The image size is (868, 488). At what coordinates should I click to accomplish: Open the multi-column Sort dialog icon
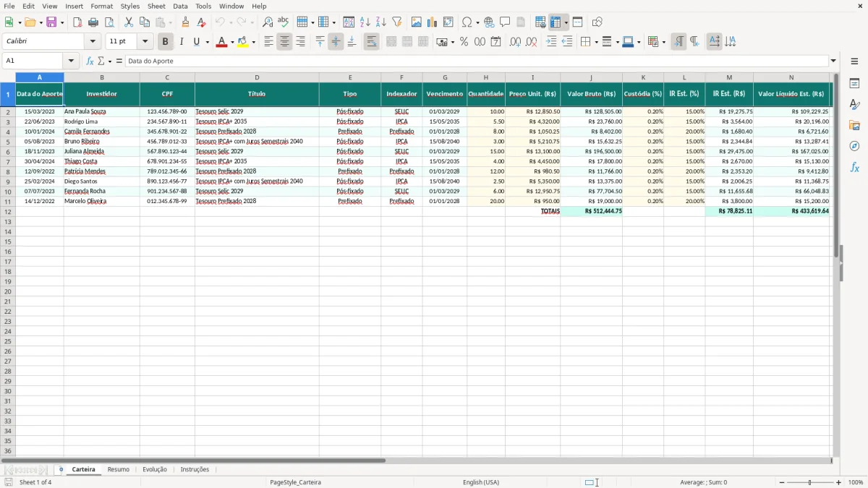point(349,22)
